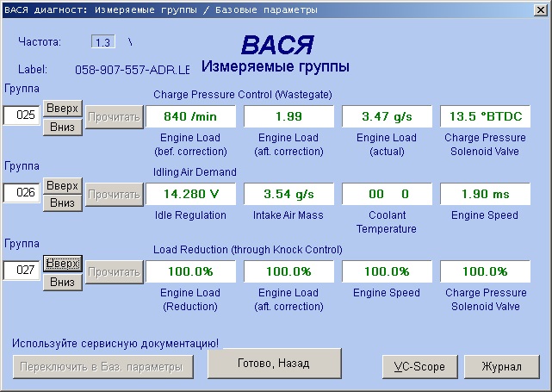Select 100.0% Engine Speed field in group 027
The width and height of the screenshot is (552, 392).
387,271
